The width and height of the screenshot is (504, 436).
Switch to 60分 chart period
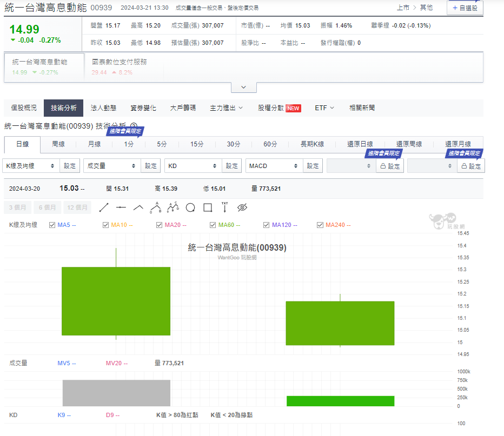pyautogui.click(x=270, y=144)
